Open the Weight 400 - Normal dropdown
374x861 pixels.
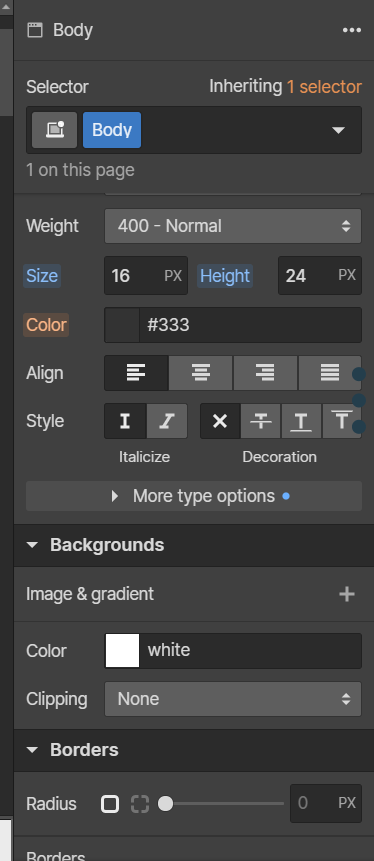(x=233, y=226)
